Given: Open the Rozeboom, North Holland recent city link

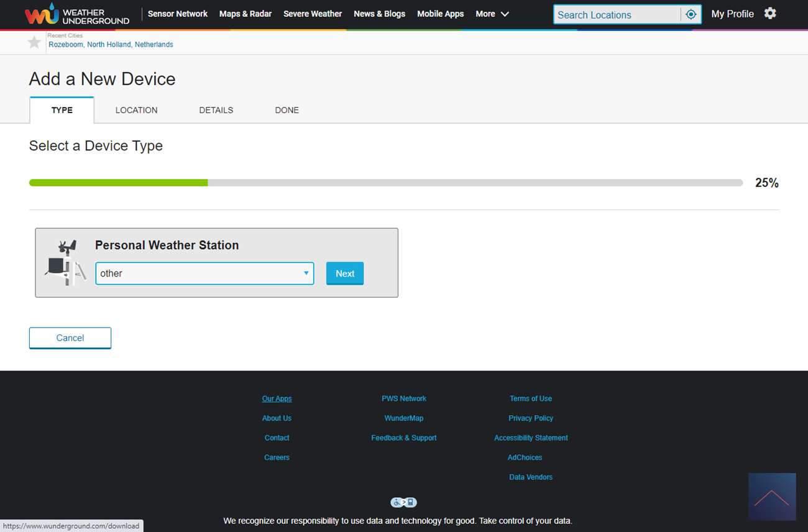Looking at the screenshot, I should [x=111, y=45].
